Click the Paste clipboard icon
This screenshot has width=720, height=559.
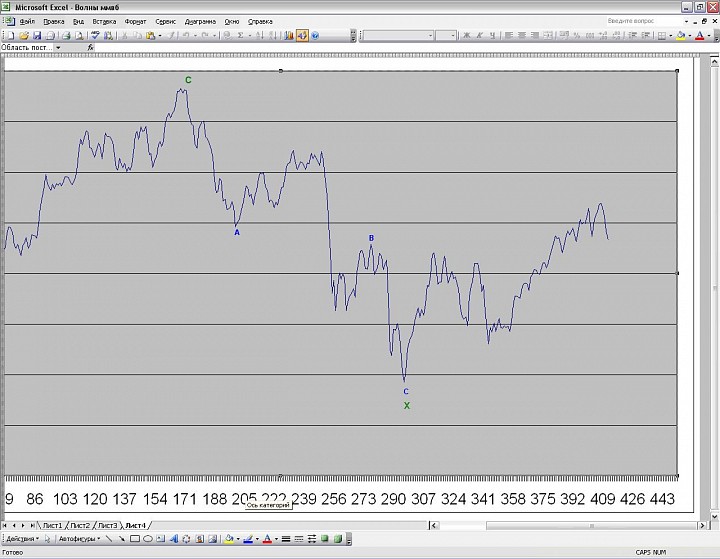150,35
